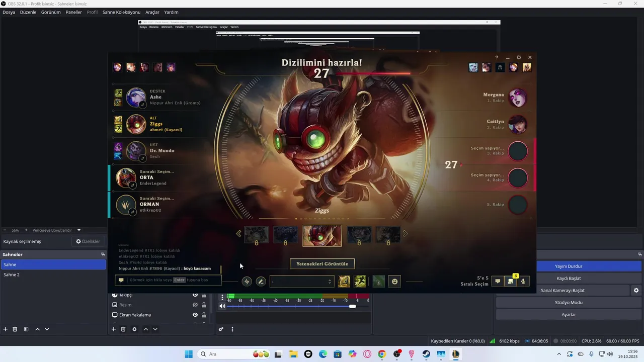Mute the audio with the speaker icon
This screenshot has height=362, width=644.
(222, 306)
